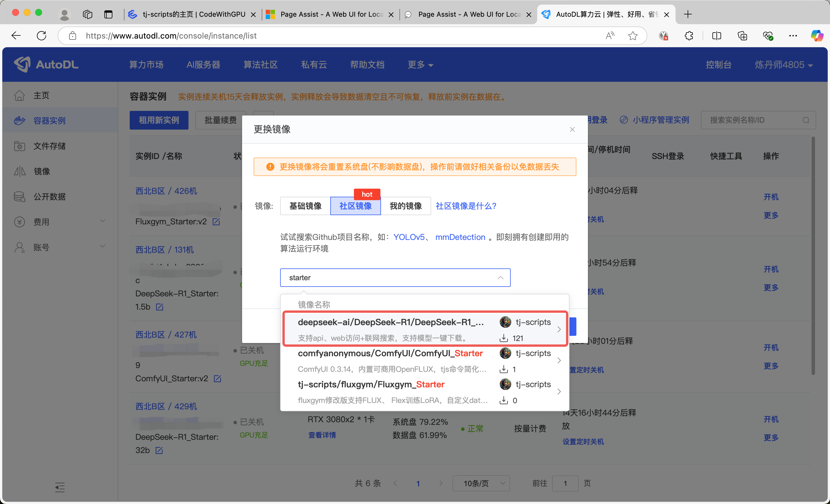
Task: Click mmDetection example link
Action: point(460,237)
